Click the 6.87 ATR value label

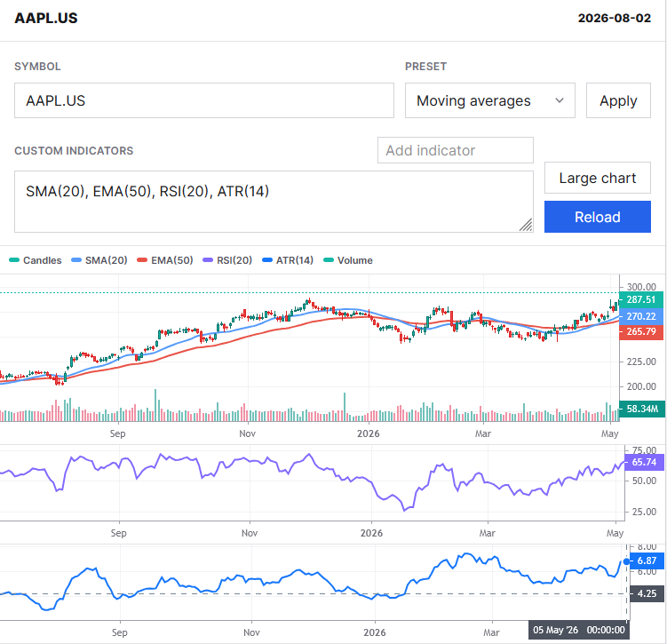pos(647,561)
